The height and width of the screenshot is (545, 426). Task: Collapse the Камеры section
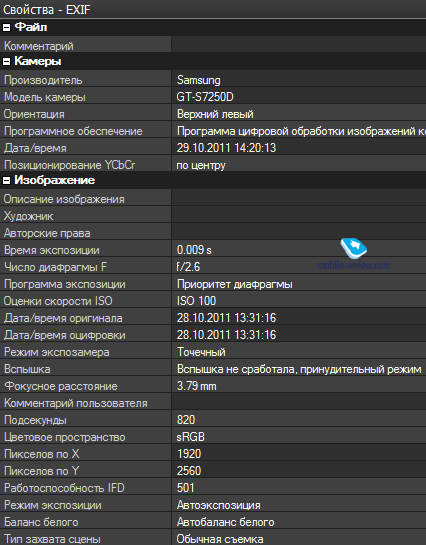[x=6, y=62]
